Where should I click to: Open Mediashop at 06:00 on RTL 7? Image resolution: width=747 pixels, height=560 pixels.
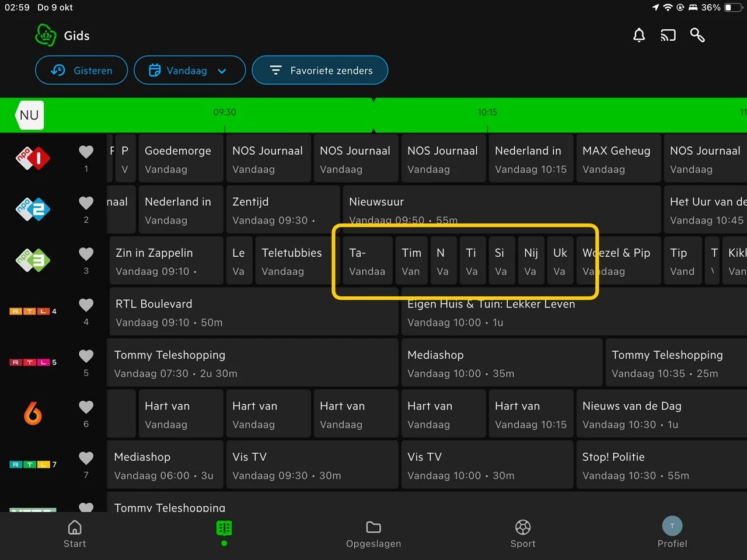(165, 465)
